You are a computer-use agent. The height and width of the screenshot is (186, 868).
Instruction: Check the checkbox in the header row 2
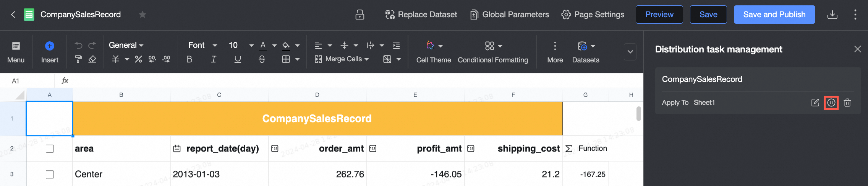pyautogui.click(x=50, y=148)
